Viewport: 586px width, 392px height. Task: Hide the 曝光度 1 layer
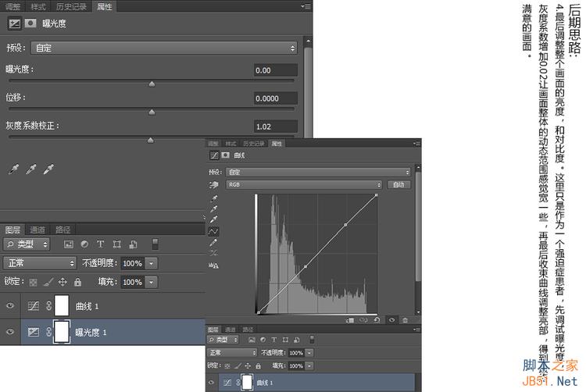(x=10, y=332)
